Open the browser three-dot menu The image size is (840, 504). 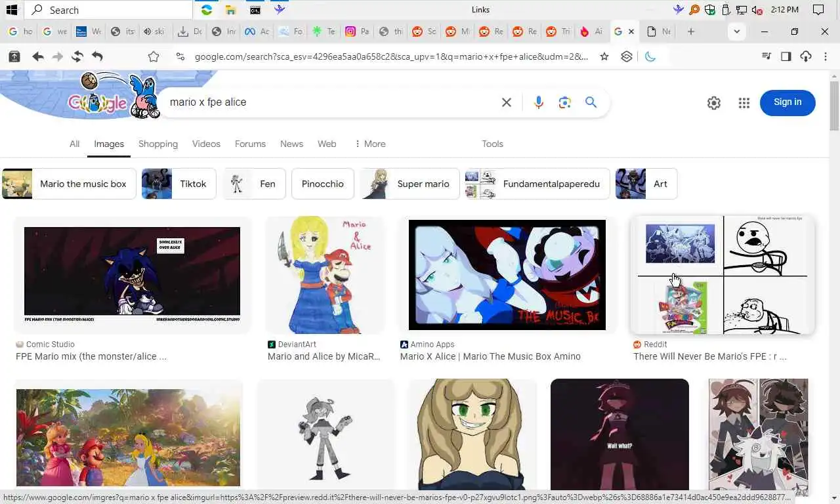[x=826, y=56]
